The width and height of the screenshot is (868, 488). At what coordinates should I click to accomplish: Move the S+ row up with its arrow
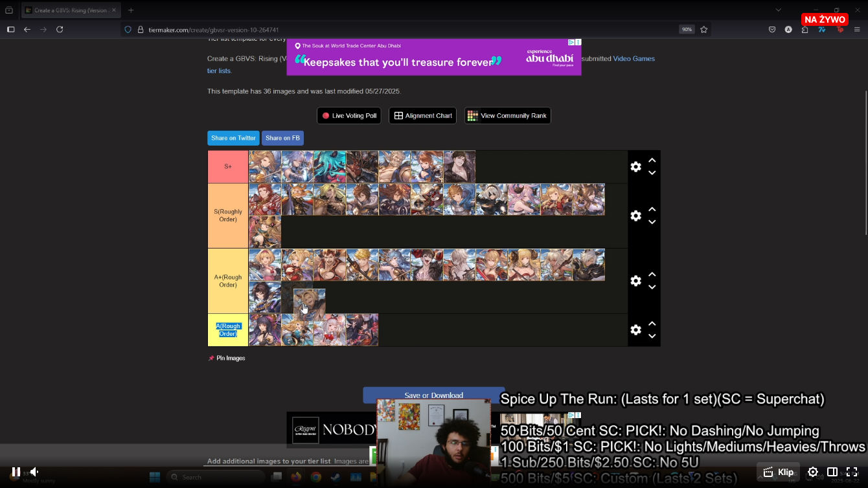point(652,161)
